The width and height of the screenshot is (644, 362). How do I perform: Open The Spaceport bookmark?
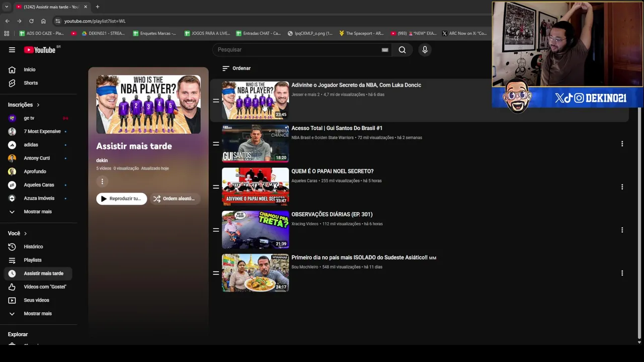[361, 33]
